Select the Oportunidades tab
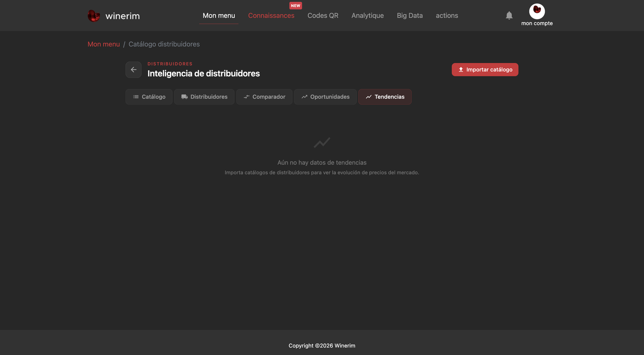This screenshot has height=355, width=644. pyautogui.click(x=325, y=97)
